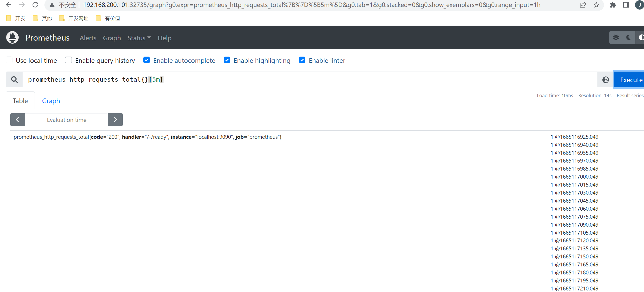Enable the query history checkbox
This screenshot has height=292, width=644.
(x=68, y=60)
